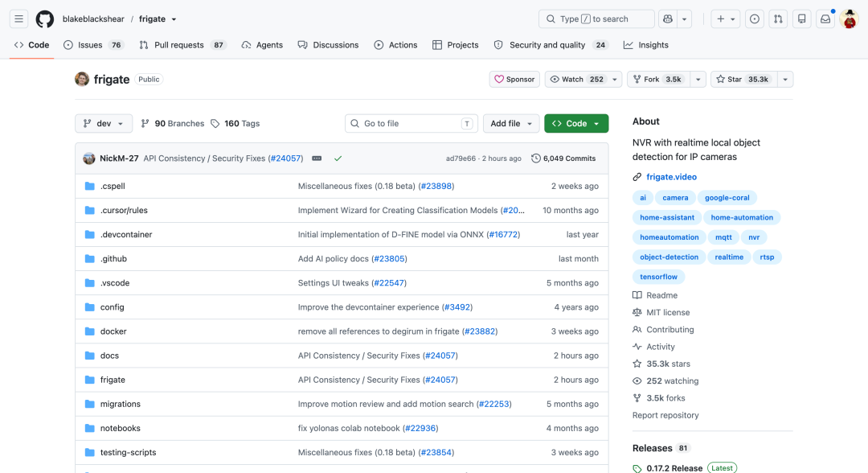The width and height of the screenshot is (868, 473).
Task: Open the frigate.video website link
Action: 671,177
